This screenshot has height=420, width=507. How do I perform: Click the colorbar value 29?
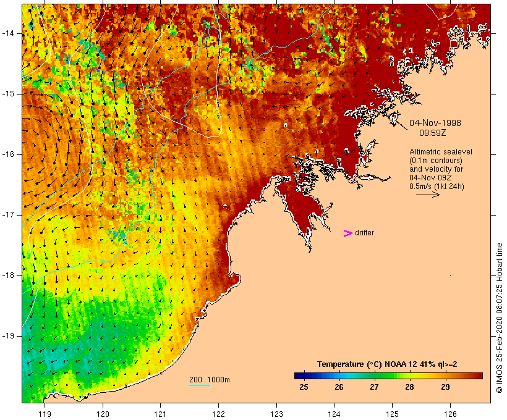click(x=445, y=387)
